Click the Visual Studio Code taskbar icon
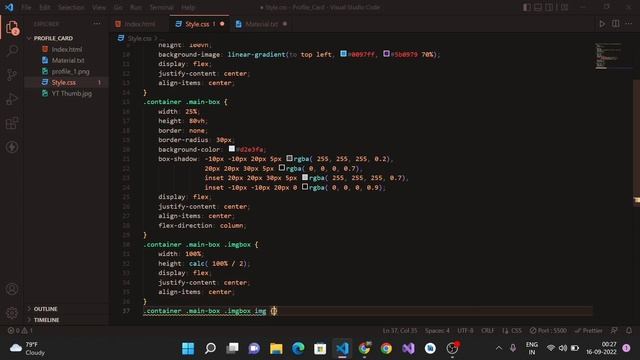This screenshot has height=360, width=640. point(342,348)
